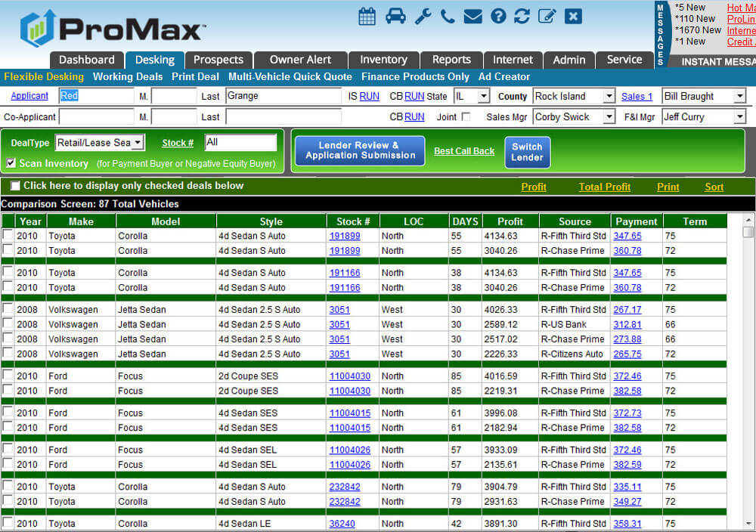Open the Sales 1 dropdown Bill Braught

tap(739, 96)
